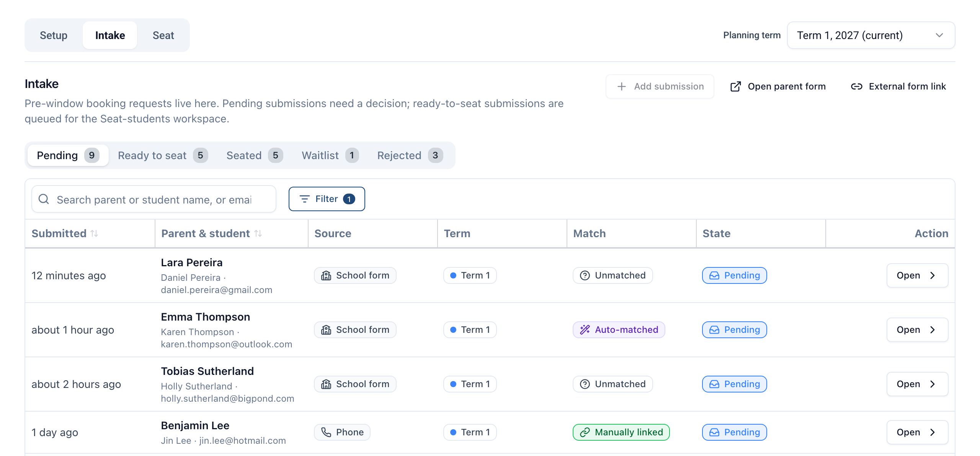
Task: Select the Pending tab
Action: coord(68,155)
